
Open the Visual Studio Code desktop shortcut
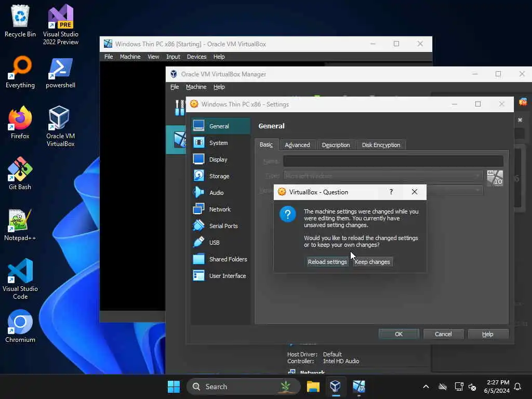(x=20, y=279)
